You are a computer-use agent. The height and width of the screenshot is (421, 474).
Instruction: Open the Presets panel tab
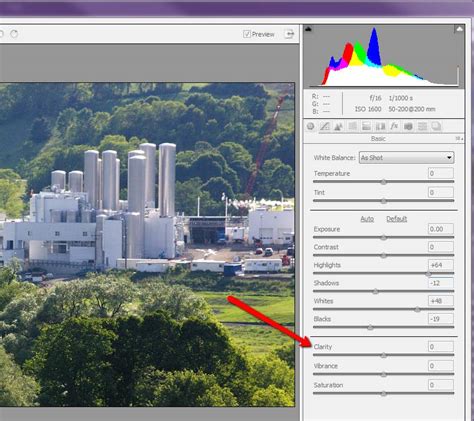422,126
